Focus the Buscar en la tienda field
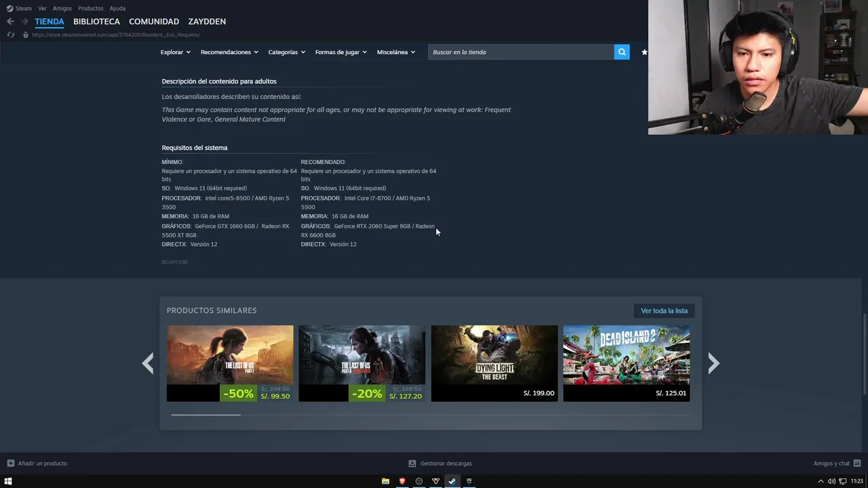868x488 pixels. coord(521,52)
